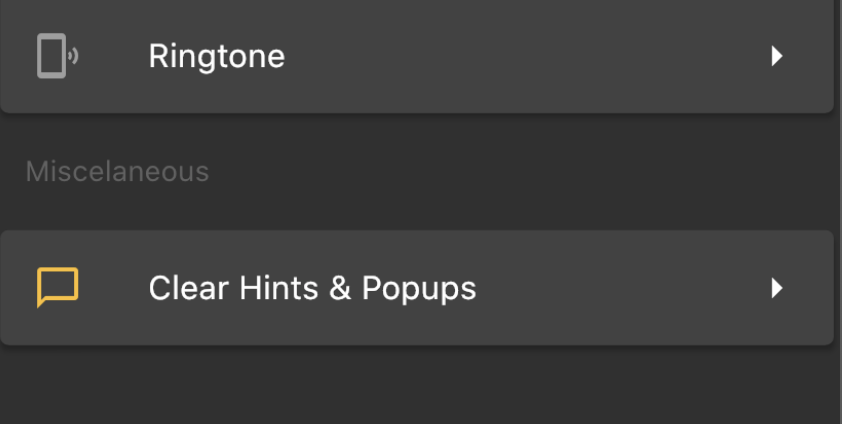Choose the Ringtone list entry
842x424 pixels.
416,56
